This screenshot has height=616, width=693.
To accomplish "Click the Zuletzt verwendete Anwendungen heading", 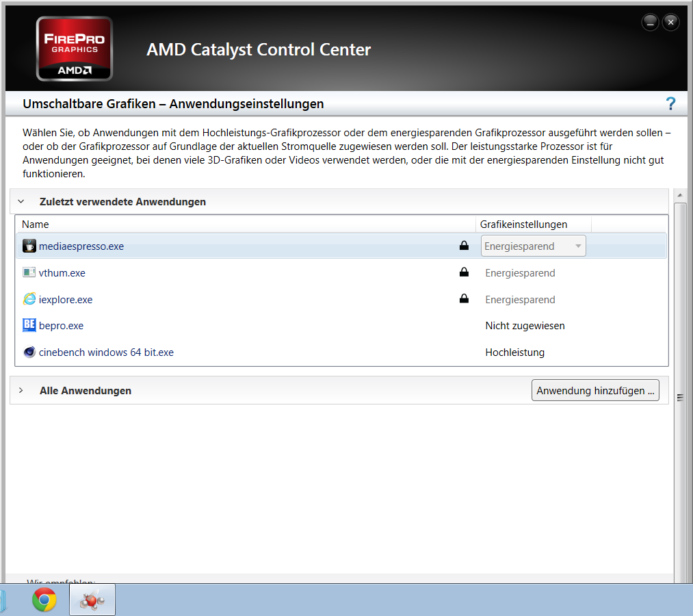I will click(122, 202).
